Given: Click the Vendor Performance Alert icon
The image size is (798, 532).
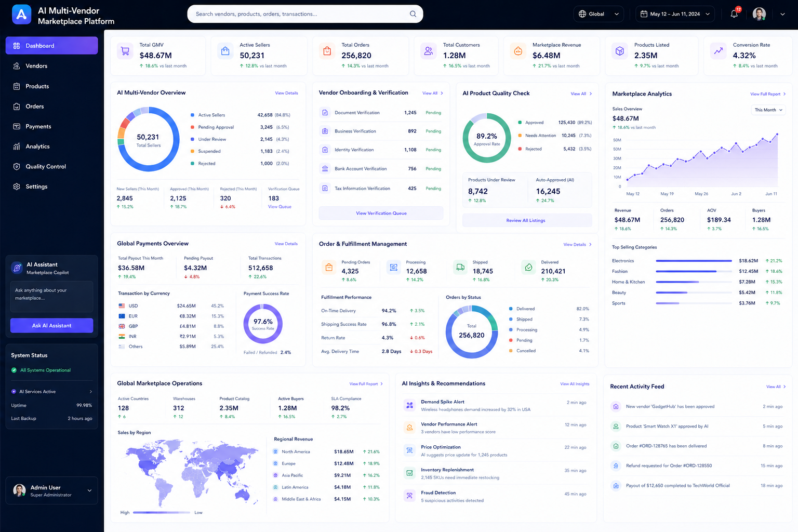Looking at the screenshot, I should tap(409, 428).
